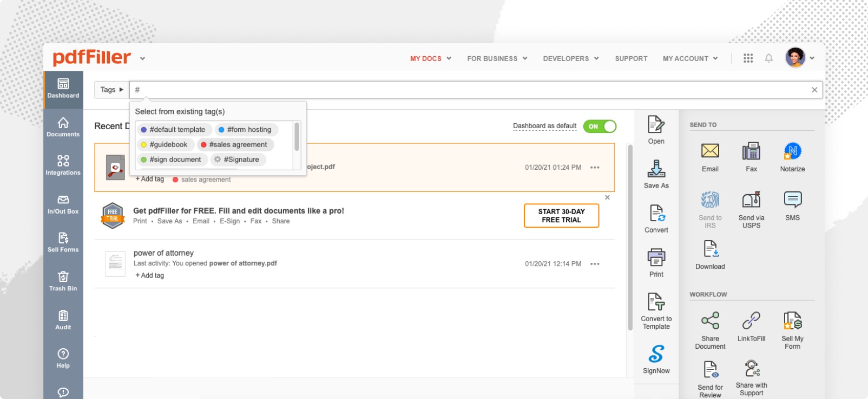Open options for first recent document
Screen dimensions: 868x399
click(595, 168)
